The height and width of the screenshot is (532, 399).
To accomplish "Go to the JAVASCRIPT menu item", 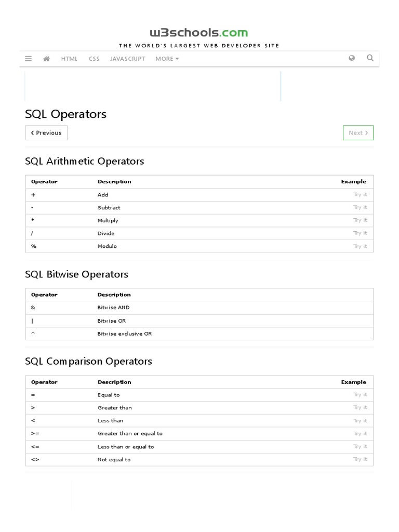I will [128, 59].
